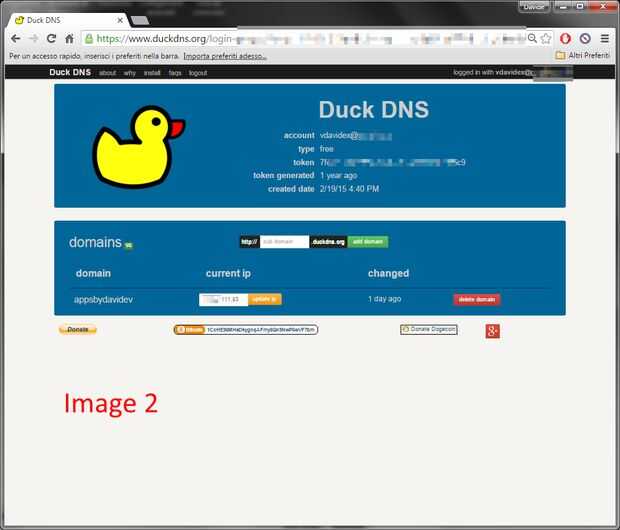Click the red Opera extension icon
620x530 pixels.
[565, 38]
